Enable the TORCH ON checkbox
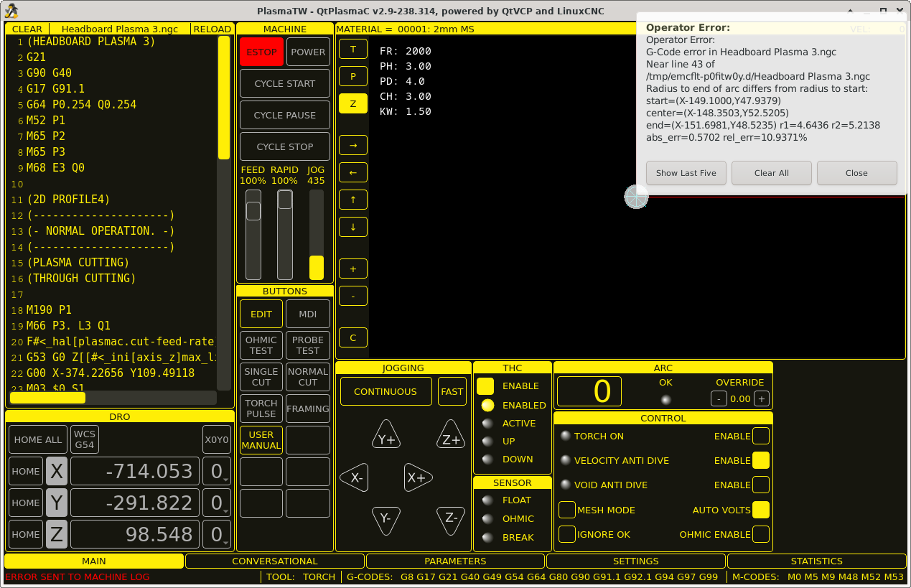Image resolution: width=911 pixels, height=588 pixels. pos(761,436)
